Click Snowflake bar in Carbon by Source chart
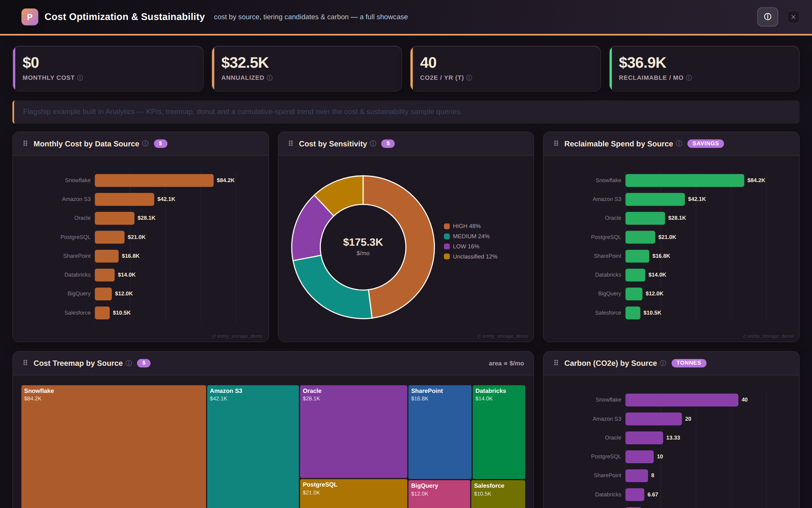812x508 pixels. 682,400
